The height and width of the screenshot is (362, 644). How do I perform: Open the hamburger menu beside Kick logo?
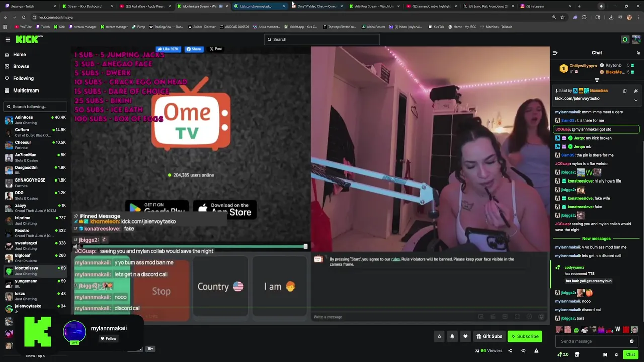click(x=8, y=39)
